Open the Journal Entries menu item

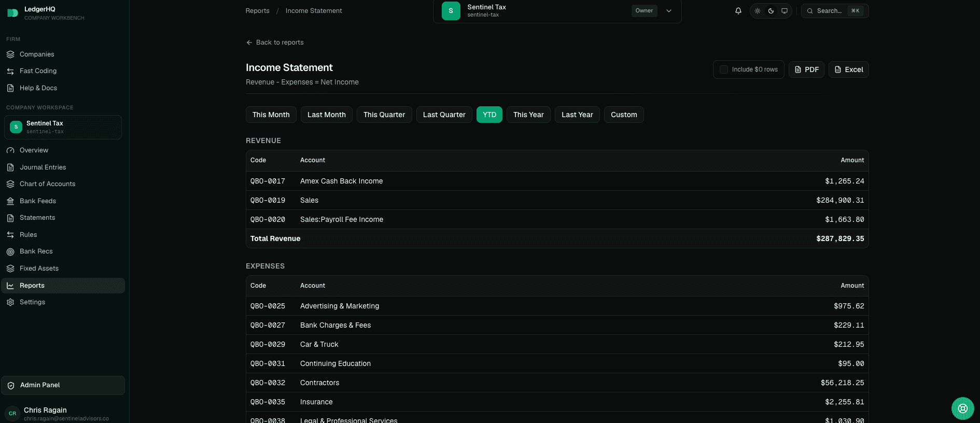63,167
